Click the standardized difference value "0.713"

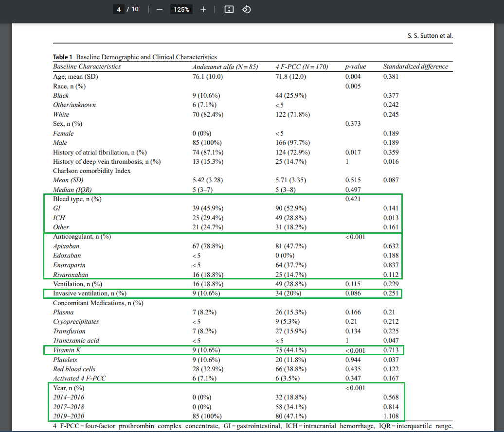point(391,350)
